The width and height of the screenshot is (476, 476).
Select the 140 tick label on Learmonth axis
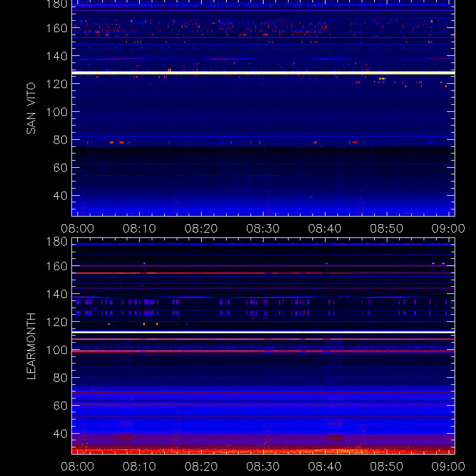(x=57, y=294)
